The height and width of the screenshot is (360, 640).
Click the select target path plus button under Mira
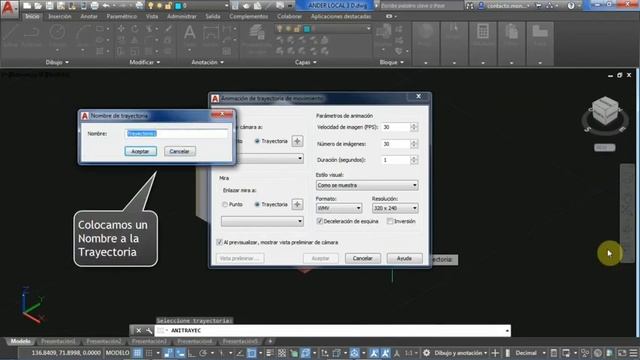point(297,204)
